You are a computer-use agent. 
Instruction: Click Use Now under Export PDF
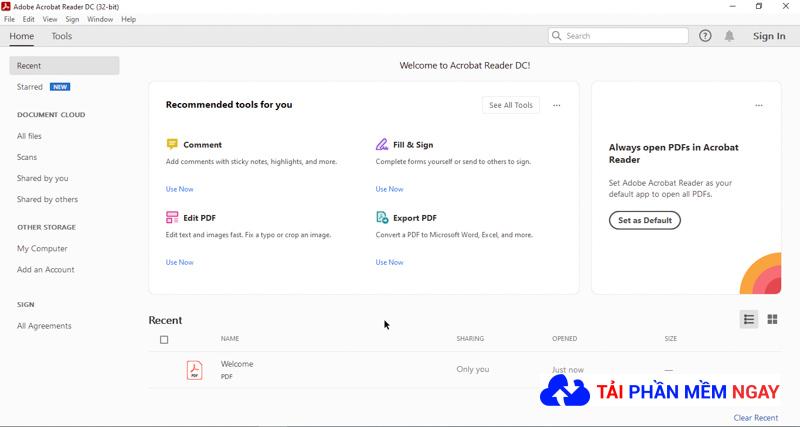click(x=389, y=262)
